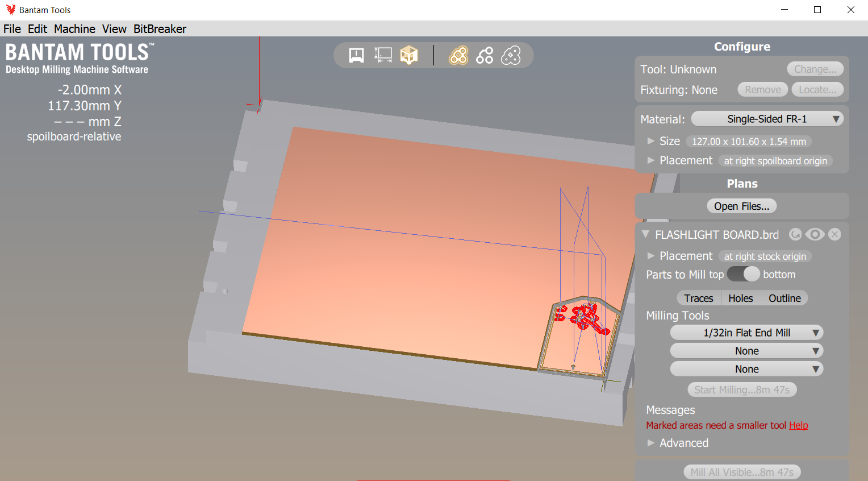Open the 1/32in Flat End Mill dropdown
Viewport: 868px width, 481px height.
(746, 332)
